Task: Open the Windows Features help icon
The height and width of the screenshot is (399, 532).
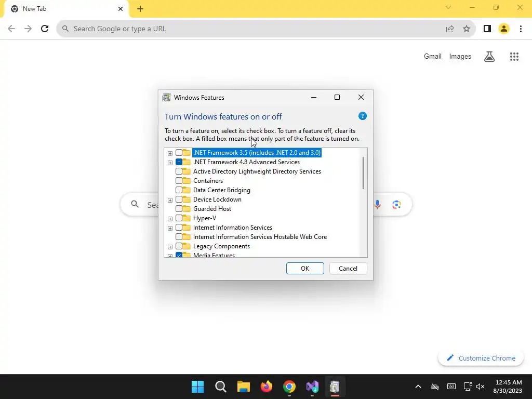Action: coord(362,116)
